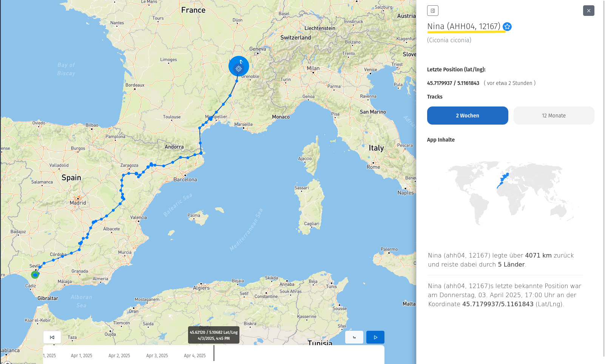Click Apr 4, 2025 on the timeline
This screenshot has height=364, width=605.
pyautogui.click(x=195, y=356)
